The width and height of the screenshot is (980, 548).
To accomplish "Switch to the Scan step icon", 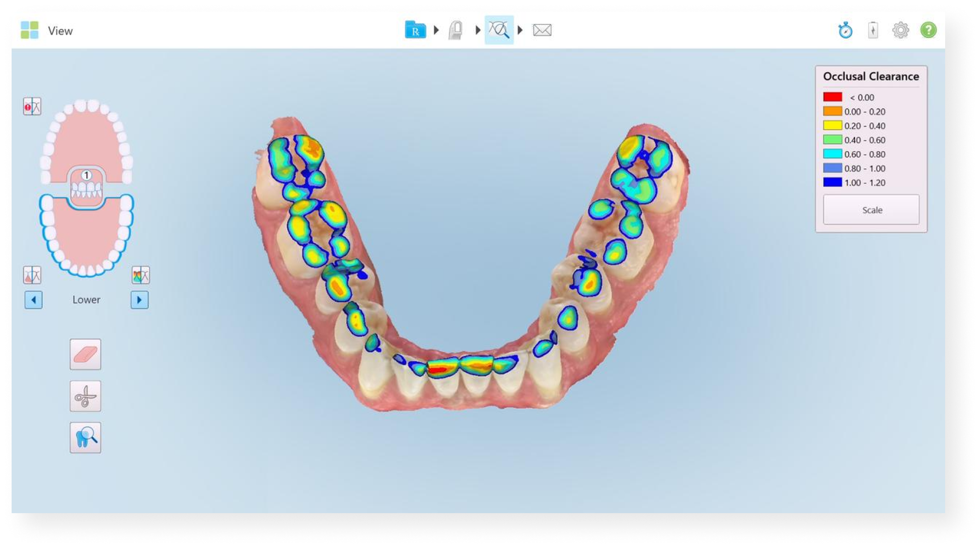I will (456, 30).
